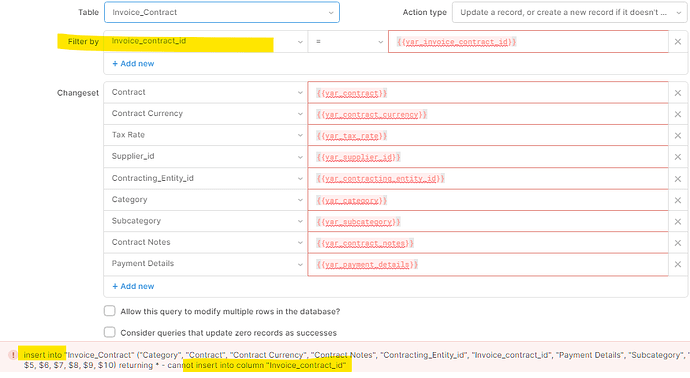Edit the var_contract value field
The image size is (690, 378).
(x=488, y=92)
